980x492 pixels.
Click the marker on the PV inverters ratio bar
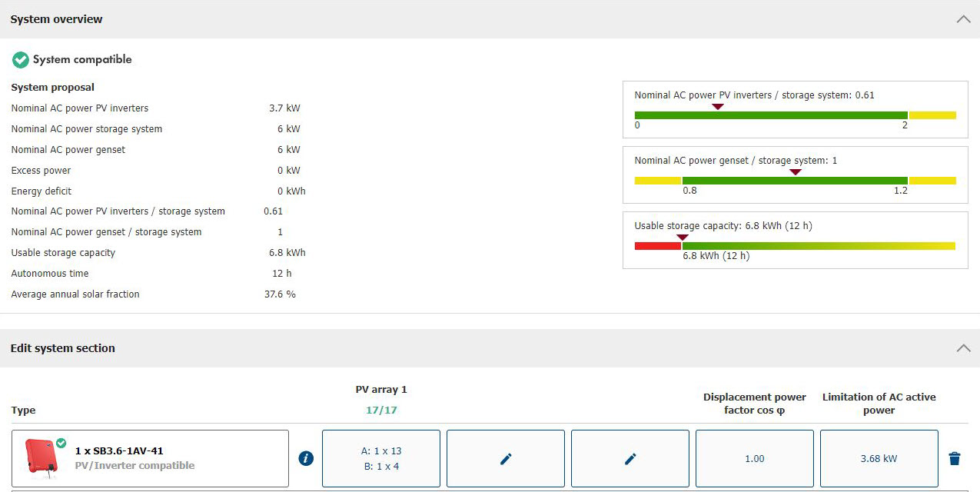tap(717, 107)
